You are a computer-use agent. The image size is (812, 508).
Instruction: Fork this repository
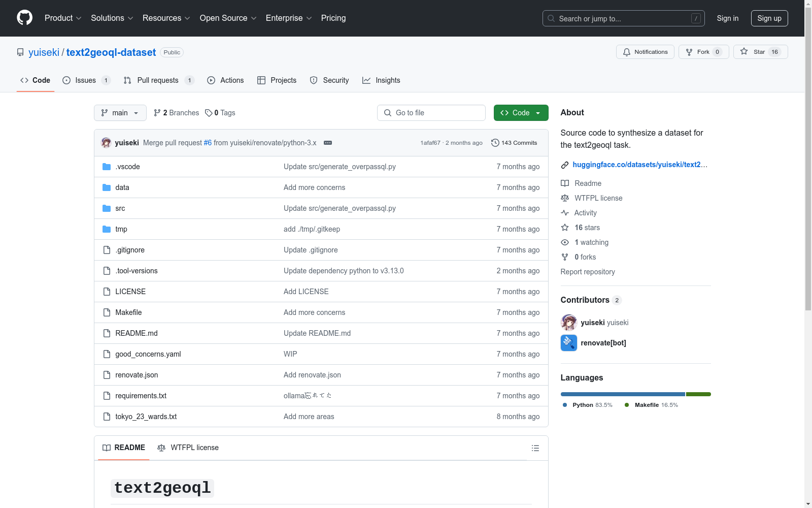(x=703, y=52)
